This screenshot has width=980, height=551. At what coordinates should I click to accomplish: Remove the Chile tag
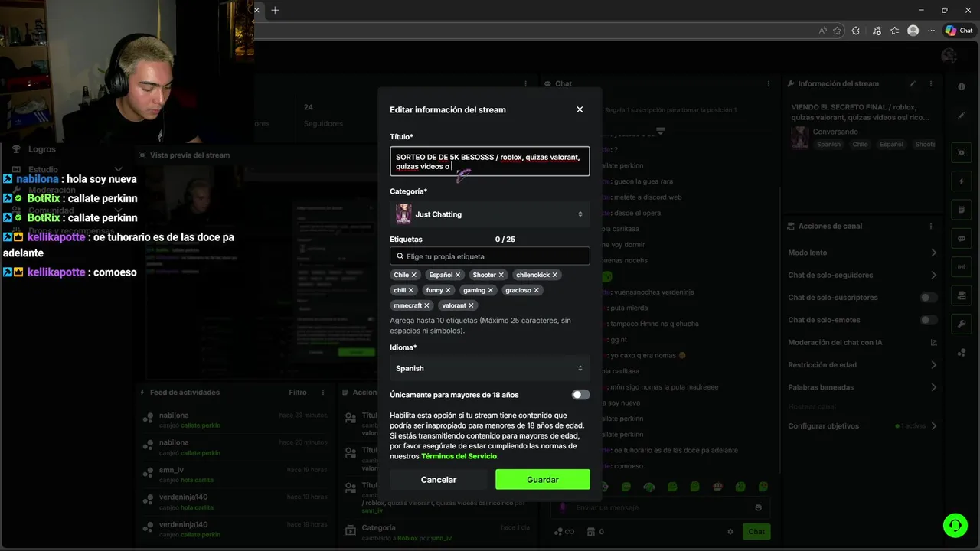pos(414,275)
